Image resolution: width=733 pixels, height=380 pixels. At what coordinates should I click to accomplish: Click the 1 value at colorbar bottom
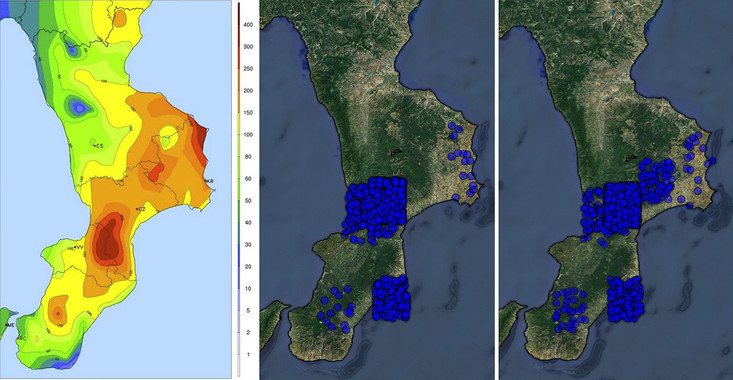pos(248,354)
